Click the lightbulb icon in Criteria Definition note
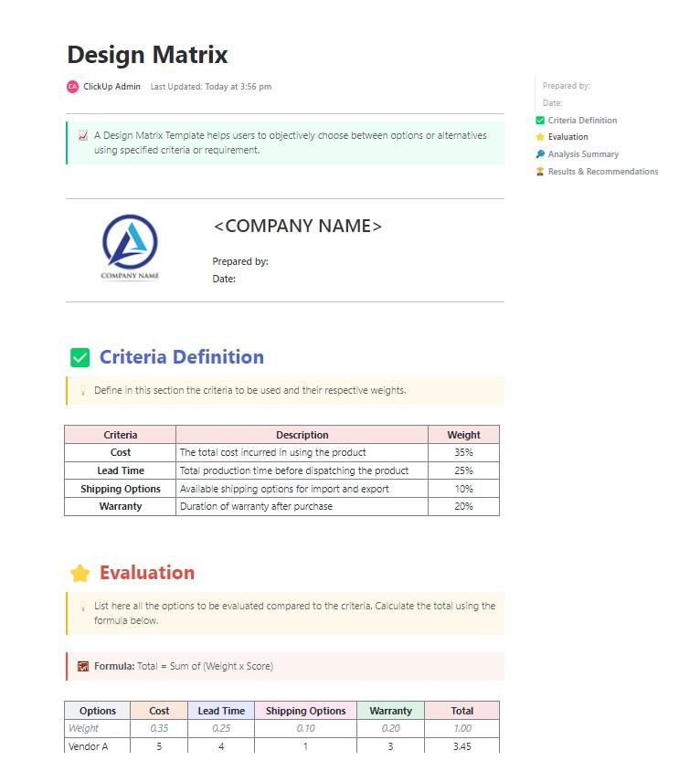The width and height of the screenshot is (700, 782). (x=83, y=390)
